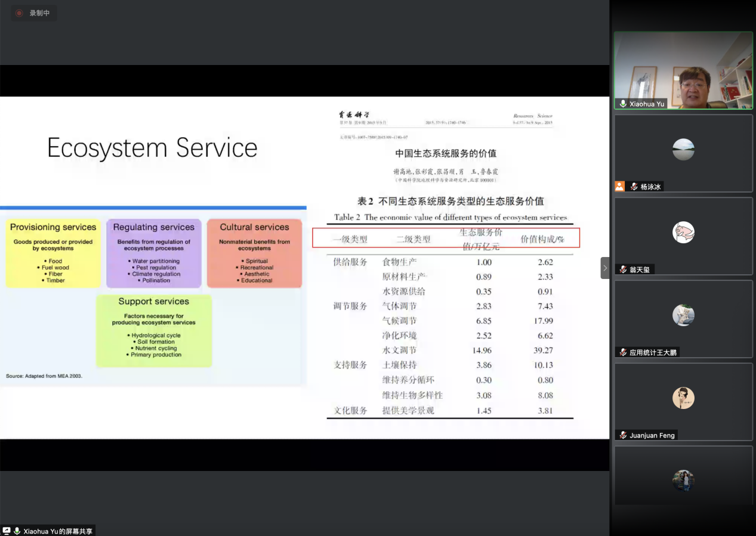Click the Xiaohua Yu的屏幕共享 label
Image resolution: width=756 pixels, height=536 pixels.
coord(58,531)
